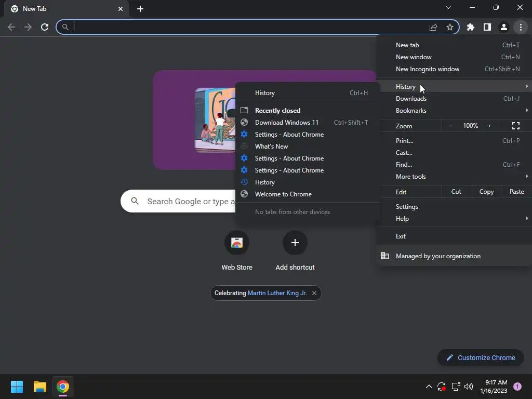This screenshot has height=399, width=532.
Task: Open the Extensions puzzle icon
Action: (x=471, y=27)
